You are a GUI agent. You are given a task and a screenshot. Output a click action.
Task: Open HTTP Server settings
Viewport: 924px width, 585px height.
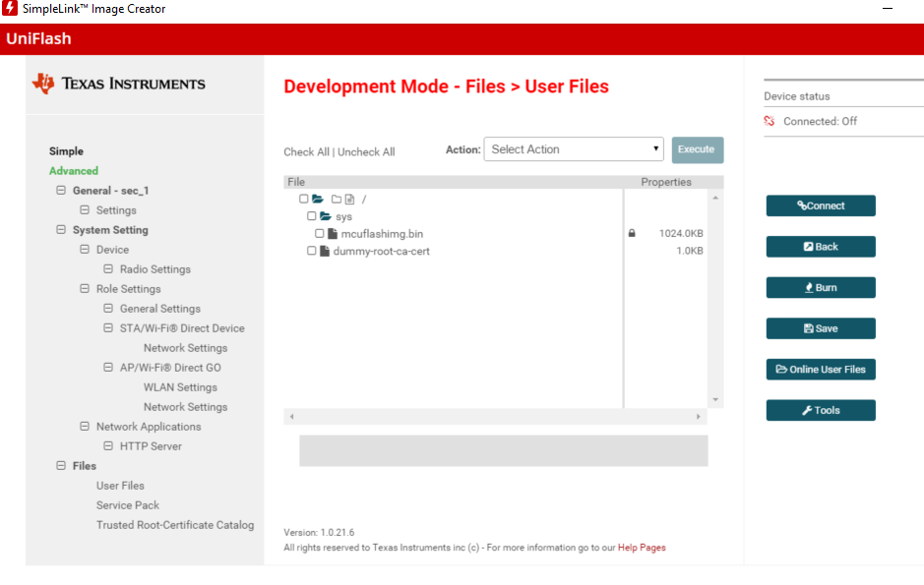(x=151, y=446)
